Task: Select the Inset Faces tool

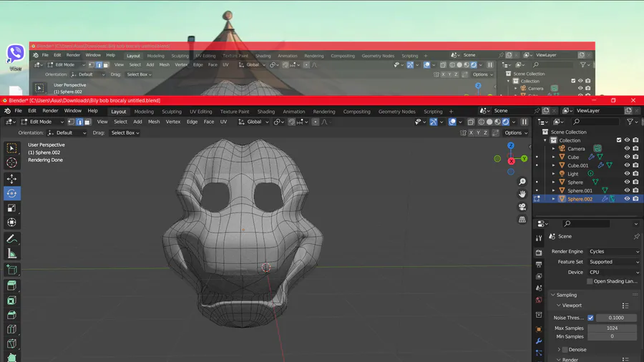Action: pyautogui.click(x=11, y=300)
